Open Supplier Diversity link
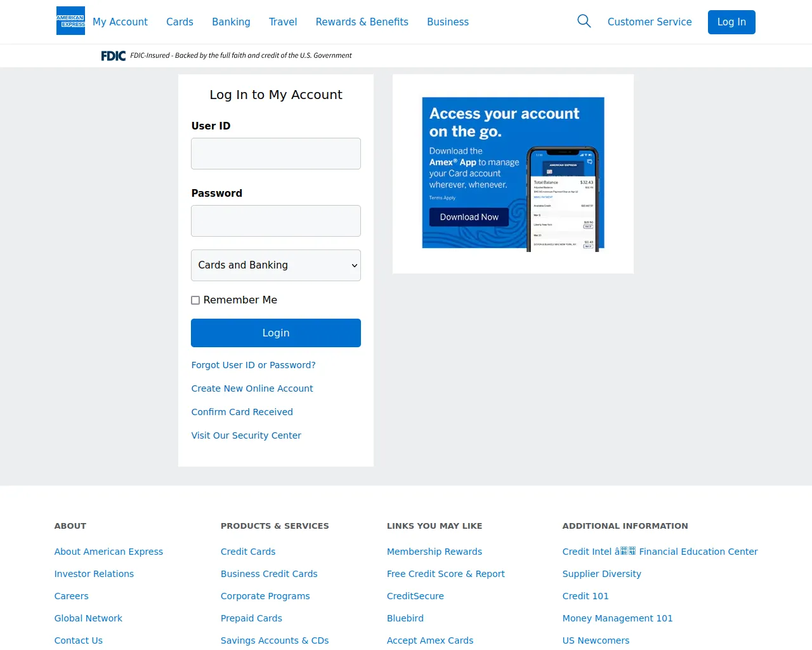This screenshot has width=812, height=650. click(x=601, y=574)
